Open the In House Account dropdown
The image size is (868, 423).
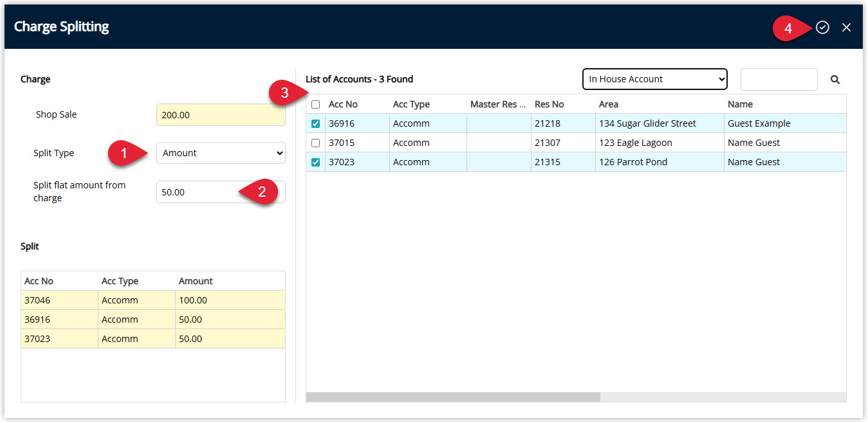655,79
